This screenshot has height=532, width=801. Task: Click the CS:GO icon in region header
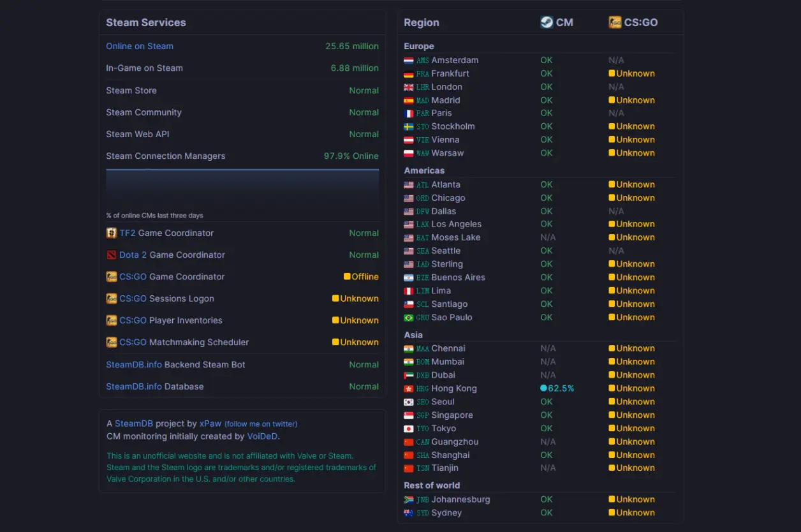[615, 22]
